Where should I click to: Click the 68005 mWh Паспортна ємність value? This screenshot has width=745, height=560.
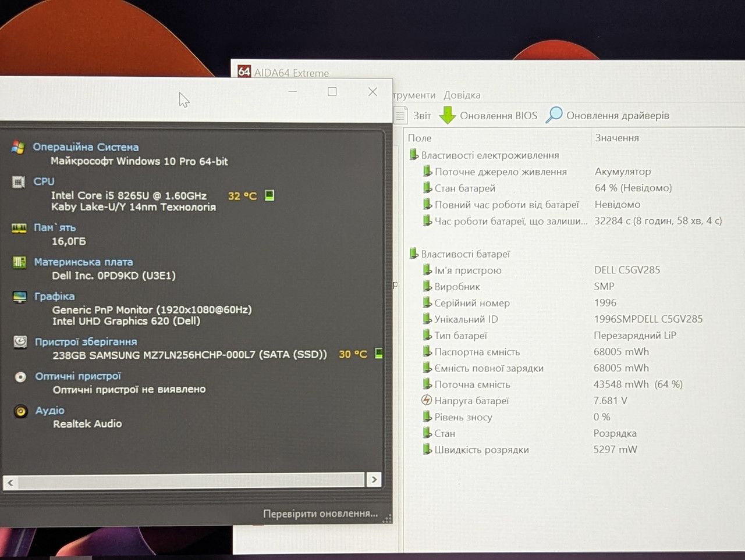point(621,351)
